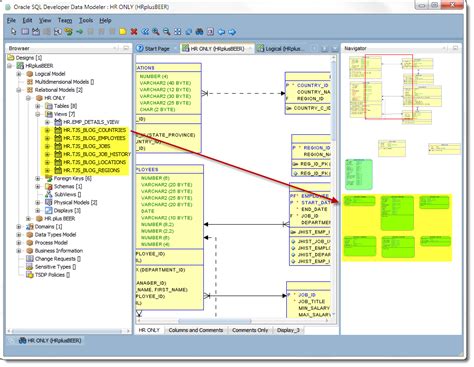Select HR.EMP_DETAILS_VIEW in the browser tree
This screenshot has width=474, height=367.
[91, 122]
